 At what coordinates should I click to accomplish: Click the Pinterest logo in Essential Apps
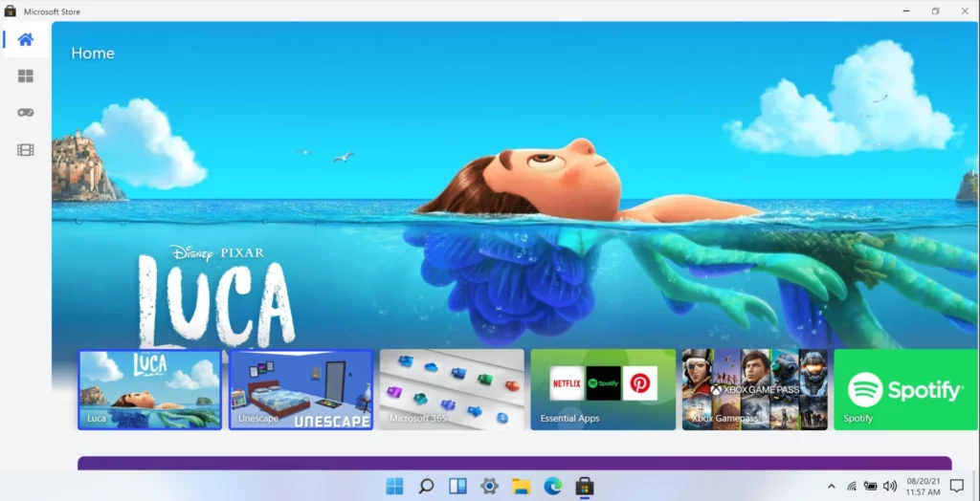point(640,383)
